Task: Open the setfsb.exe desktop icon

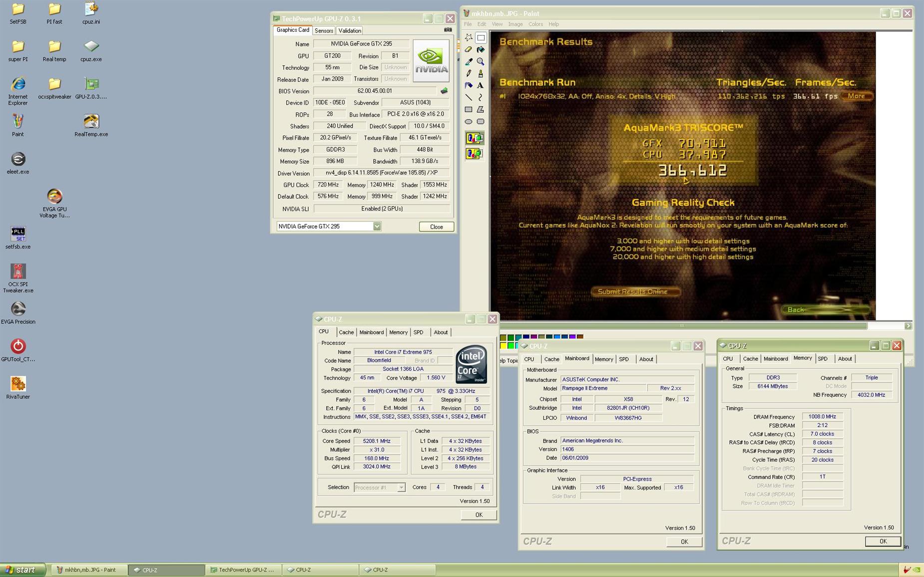Action: (x=18, y=238)
